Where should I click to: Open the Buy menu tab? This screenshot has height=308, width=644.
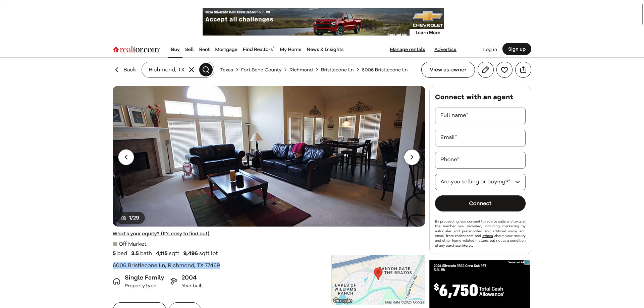coord(175,50)
